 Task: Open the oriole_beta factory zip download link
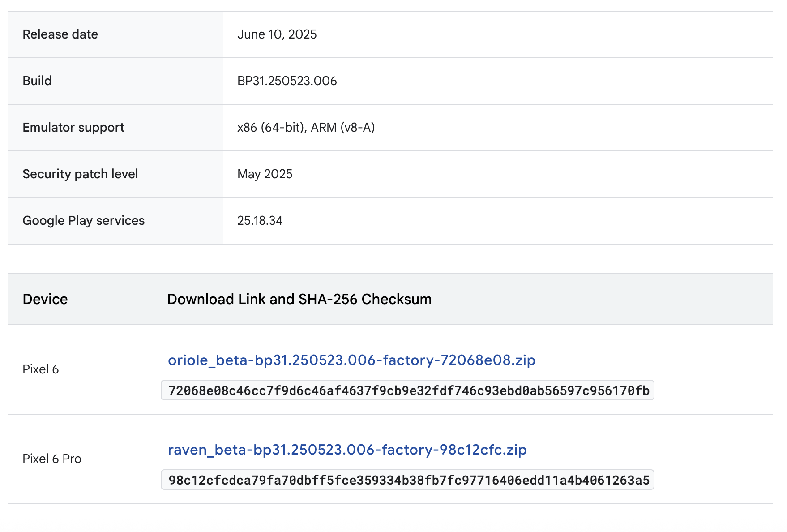[351, 360]
